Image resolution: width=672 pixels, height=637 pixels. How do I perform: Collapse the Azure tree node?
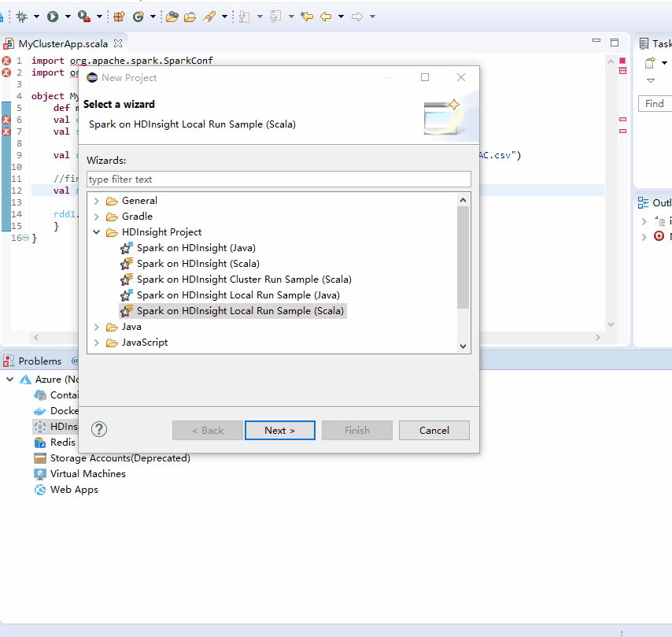point(9,379)
